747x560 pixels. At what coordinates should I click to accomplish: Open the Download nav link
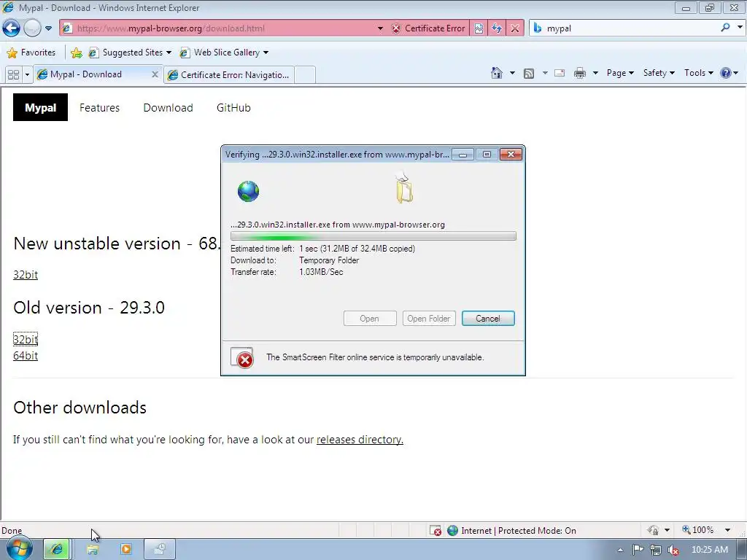pos(169,108)
